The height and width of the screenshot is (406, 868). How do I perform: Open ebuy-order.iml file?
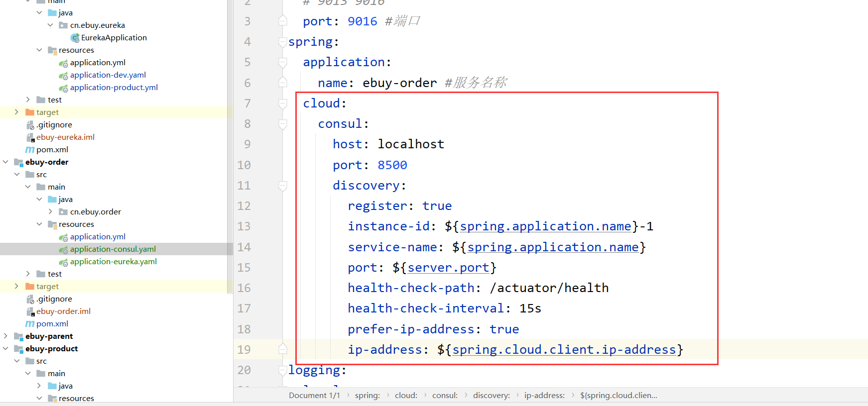[63, 311]
